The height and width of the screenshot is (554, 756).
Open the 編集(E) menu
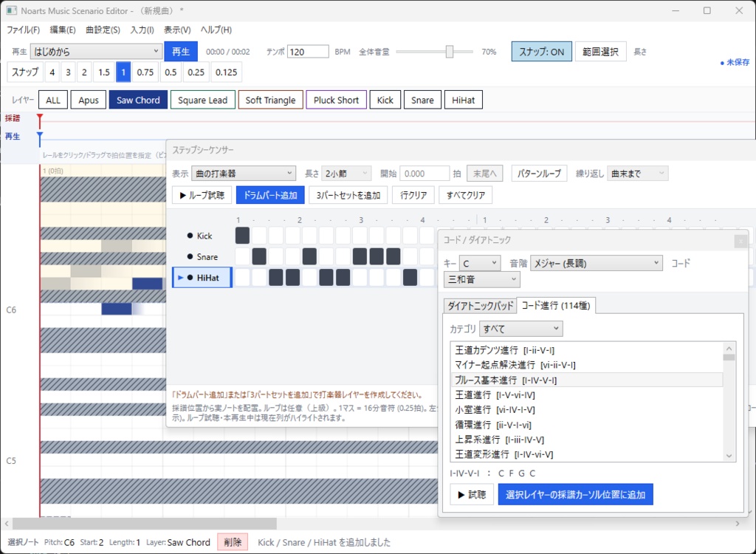tap(63, 30)
